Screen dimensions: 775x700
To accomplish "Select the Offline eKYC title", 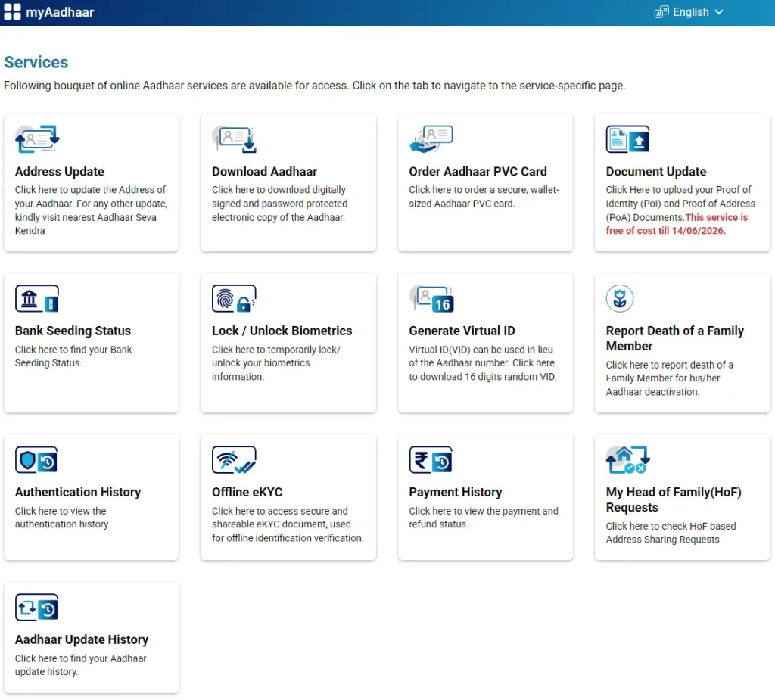I will 247,493.
